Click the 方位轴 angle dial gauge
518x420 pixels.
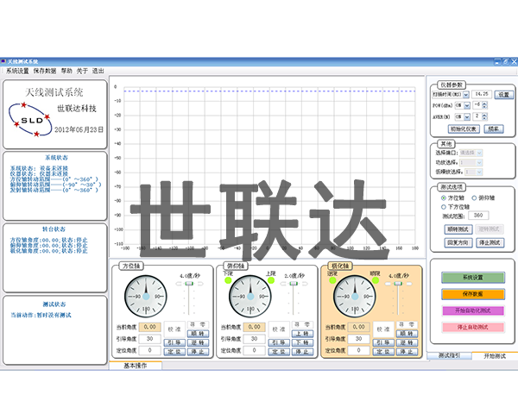tap(146, 297)
